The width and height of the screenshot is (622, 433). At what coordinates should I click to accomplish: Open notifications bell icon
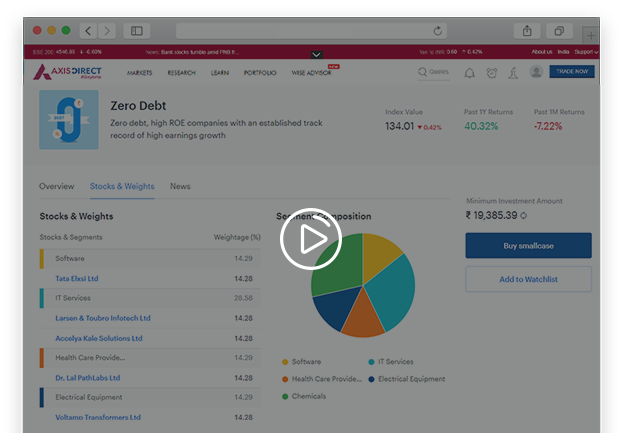469,73
